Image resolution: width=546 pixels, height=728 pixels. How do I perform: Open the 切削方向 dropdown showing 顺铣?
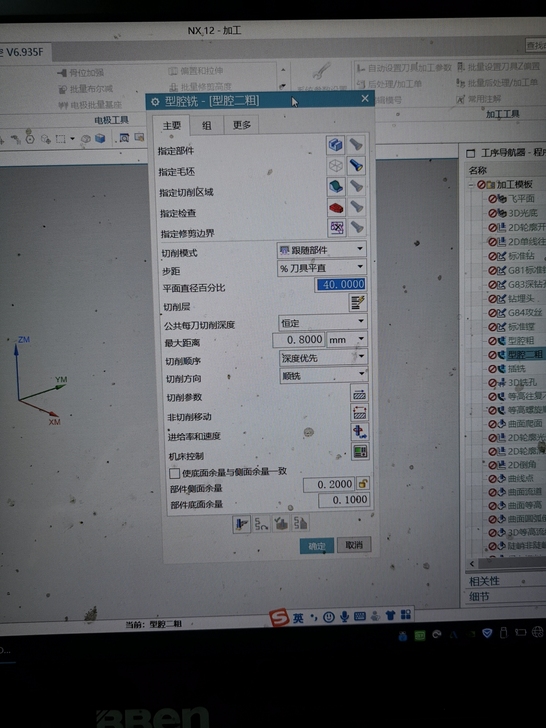(324, 375)
